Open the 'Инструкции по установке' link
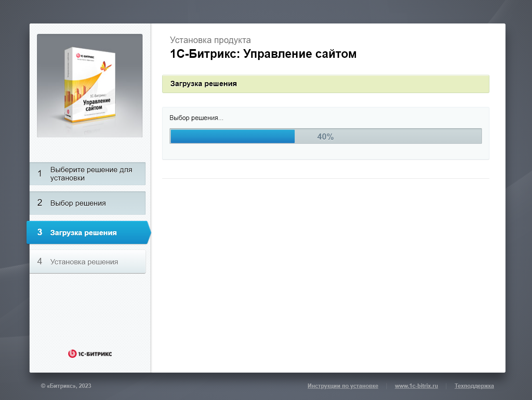Screen dimensions: 532x400 click(342, 386)
